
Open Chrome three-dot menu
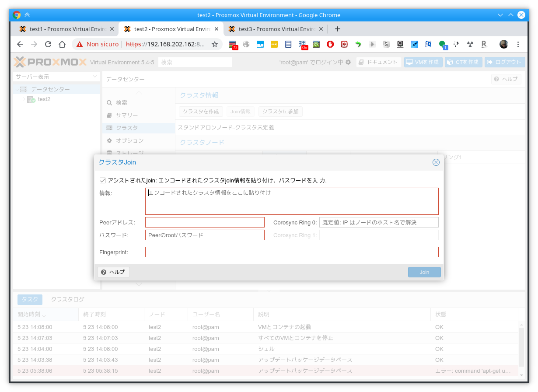coord(518,44)
